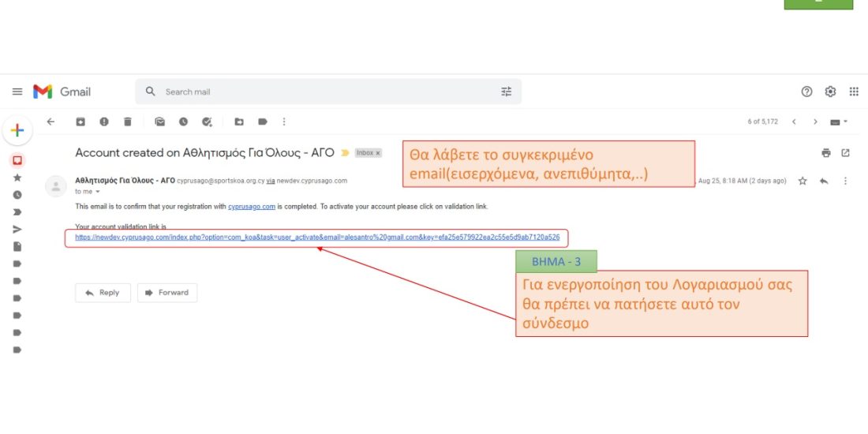Open the cyprusago.com link
Screen dimensions: 868x434
tap(252, 207)
